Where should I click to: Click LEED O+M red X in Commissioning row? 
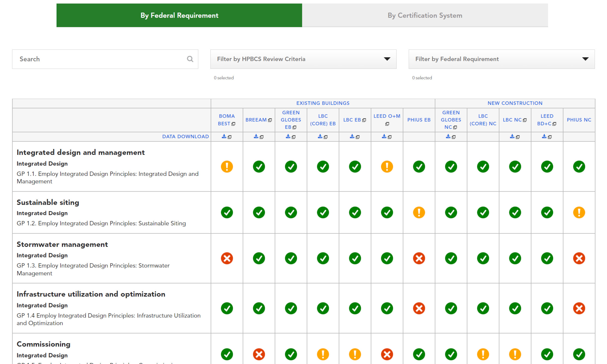pyautogui.click(x=387, y=354)
